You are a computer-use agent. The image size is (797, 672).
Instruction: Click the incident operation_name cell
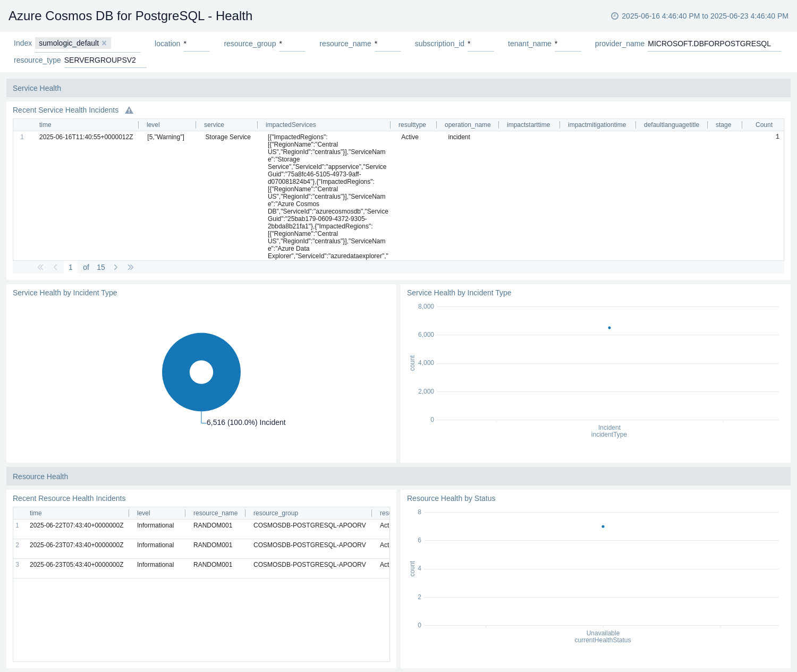pos(459,137)
